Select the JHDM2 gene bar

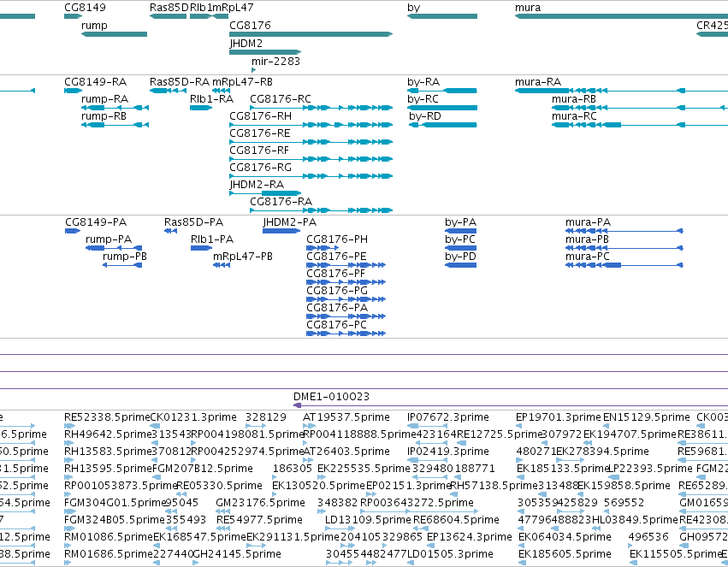[x=265, y=52]
